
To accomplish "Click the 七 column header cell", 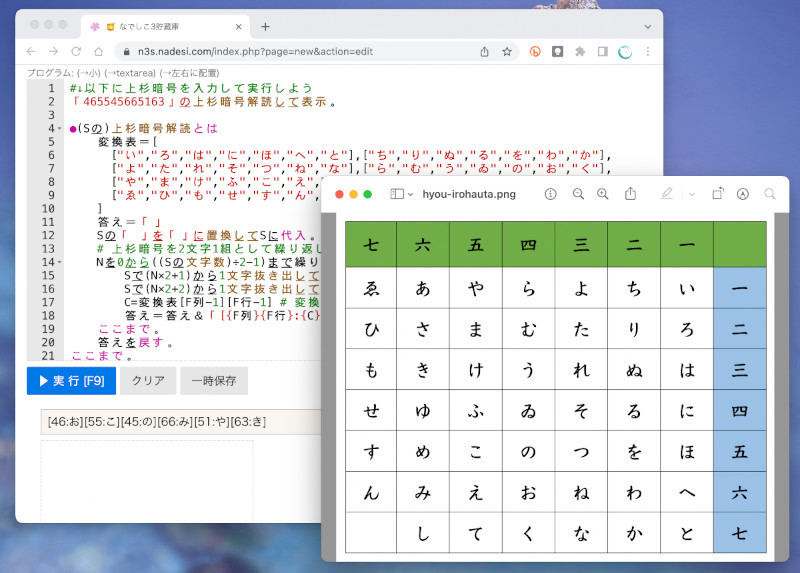I will 371,244.
